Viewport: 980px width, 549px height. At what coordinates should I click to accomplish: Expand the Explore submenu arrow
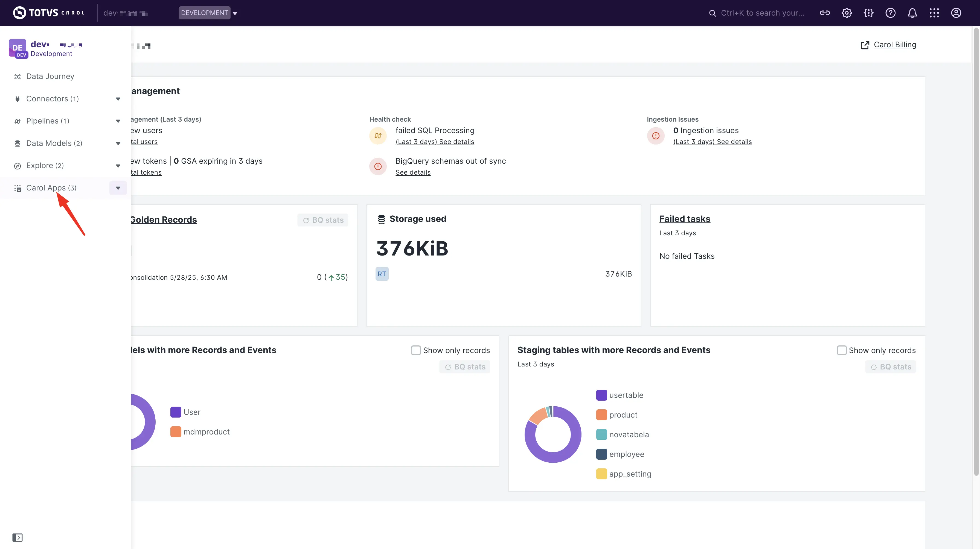pos(118,166)
